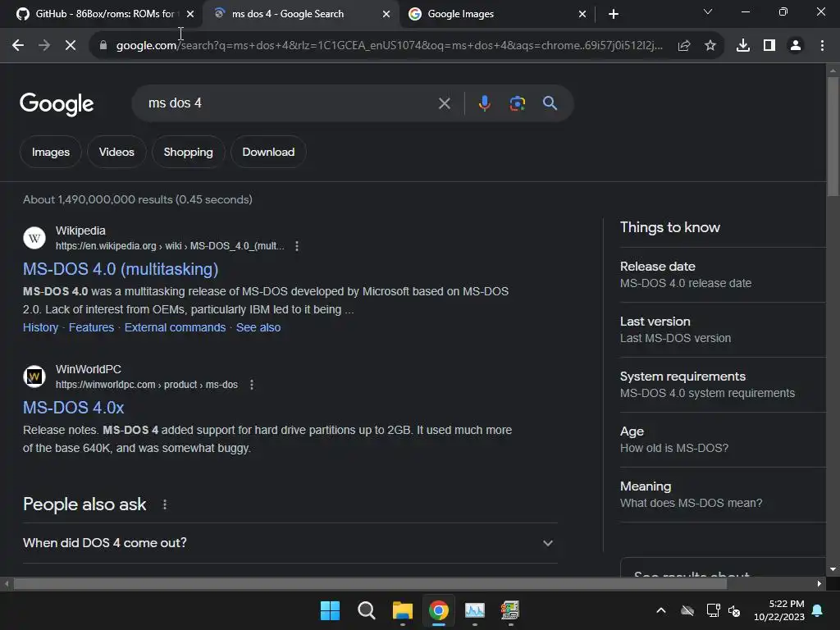
Task: Open File Explorer from taskbar
Action: [x=402, y=610]
